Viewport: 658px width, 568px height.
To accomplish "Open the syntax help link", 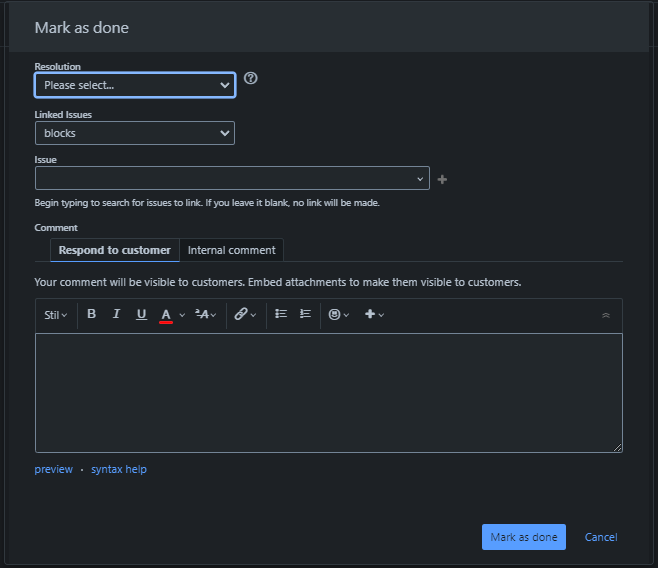I will coord(119,469).
